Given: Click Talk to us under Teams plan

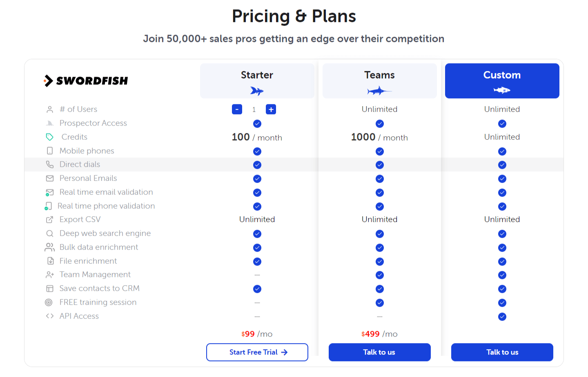Looking at the screenshot, I should [379, 352].
